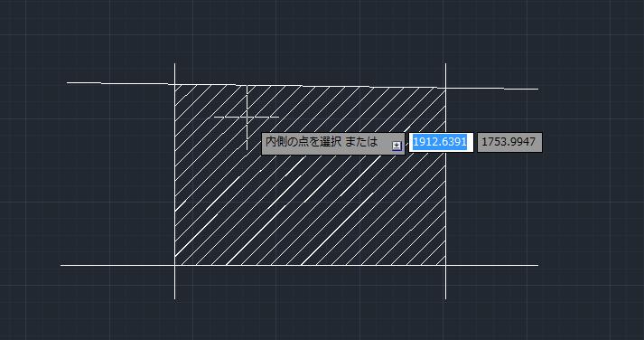
Task: Pick the bottom-left corner intersection of boundary
Action: pyautogui.click(x=174, y=265)
